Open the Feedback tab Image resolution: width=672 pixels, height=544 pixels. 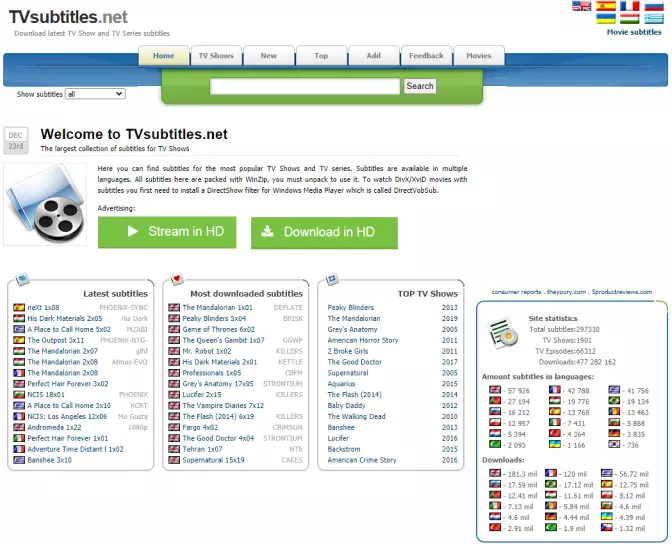[x=426, y=56]
